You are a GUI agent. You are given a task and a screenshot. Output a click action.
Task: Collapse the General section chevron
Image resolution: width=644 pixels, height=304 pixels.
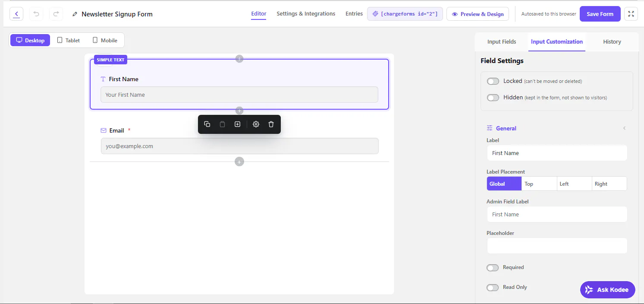click(624, 128)
